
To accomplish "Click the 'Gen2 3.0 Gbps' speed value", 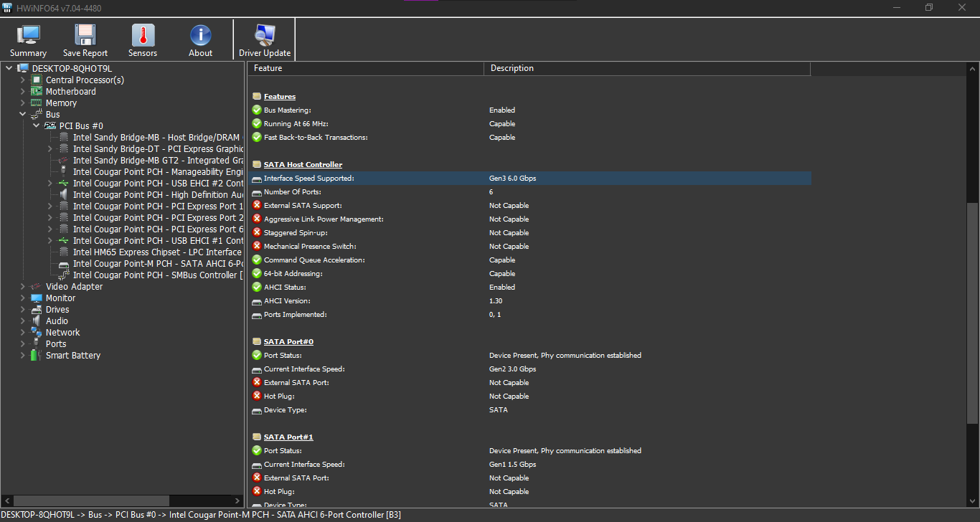I will 512,369.
